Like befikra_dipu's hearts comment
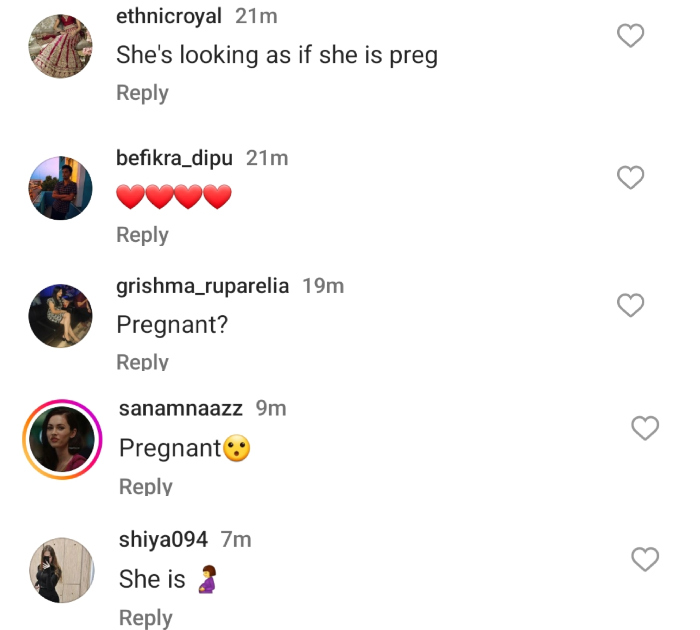 [x=630, y=178]
